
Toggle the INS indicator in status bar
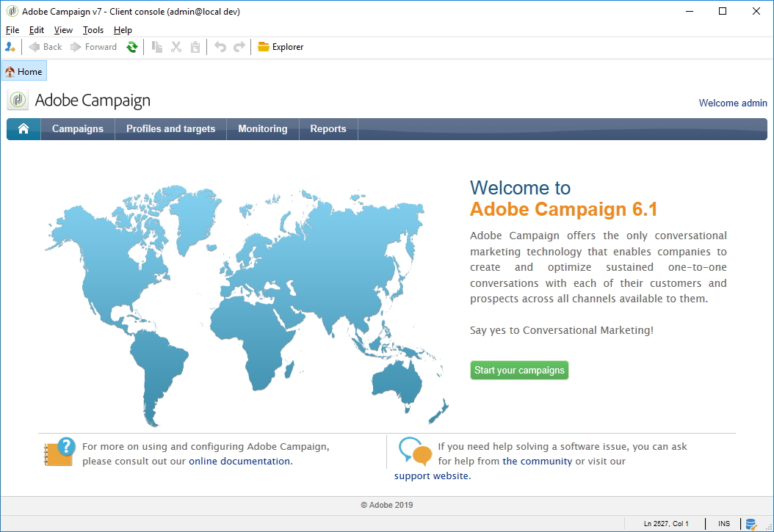coord(724,524)
